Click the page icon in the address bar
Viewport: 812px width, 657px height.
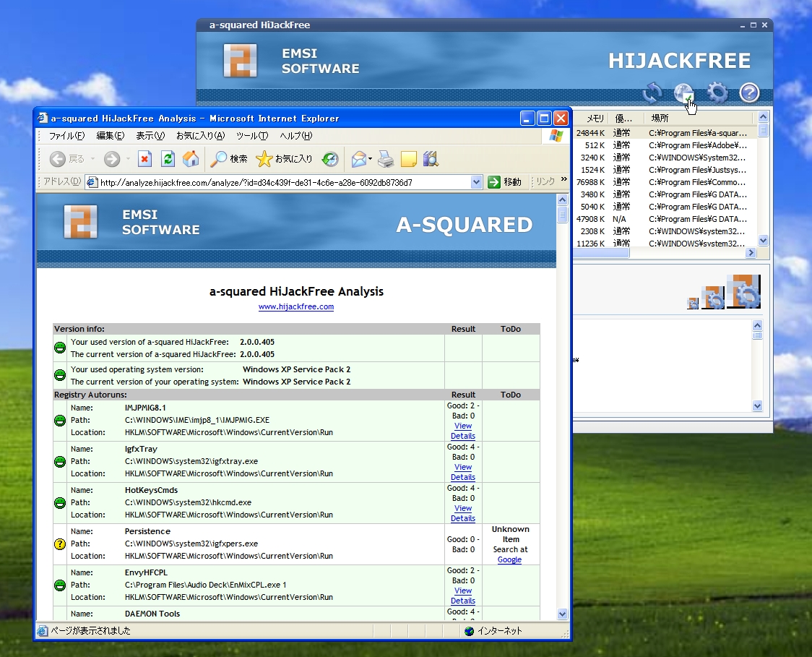tap(92, 182)
